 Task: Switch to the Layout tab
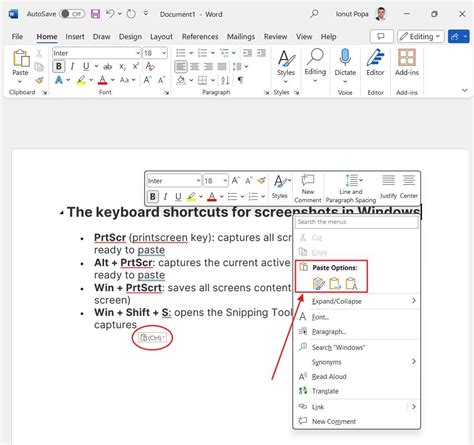coord(161,37)
